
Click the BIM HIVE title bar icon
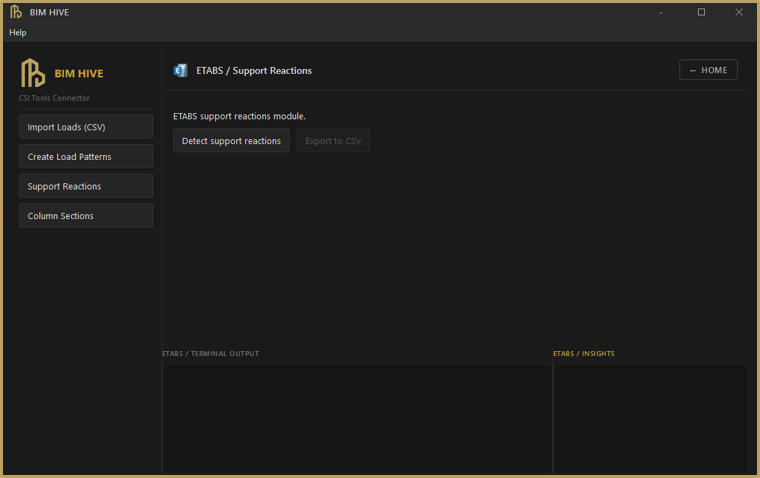point(16,12)
